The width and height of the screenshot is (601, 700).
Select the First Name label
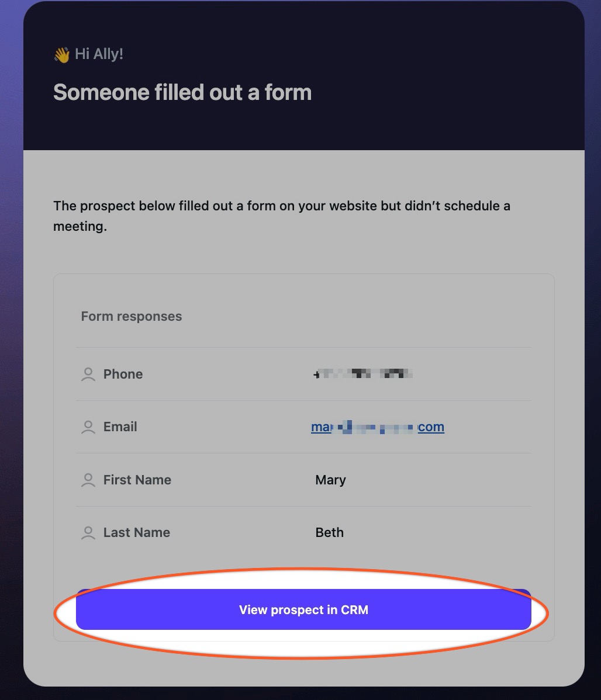[x=137, y=480]
